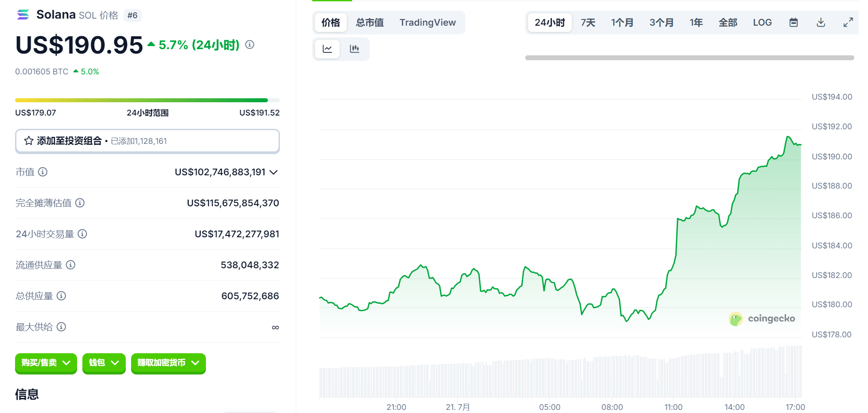Click the horizontal scrollbar above chart

[690, 58]
